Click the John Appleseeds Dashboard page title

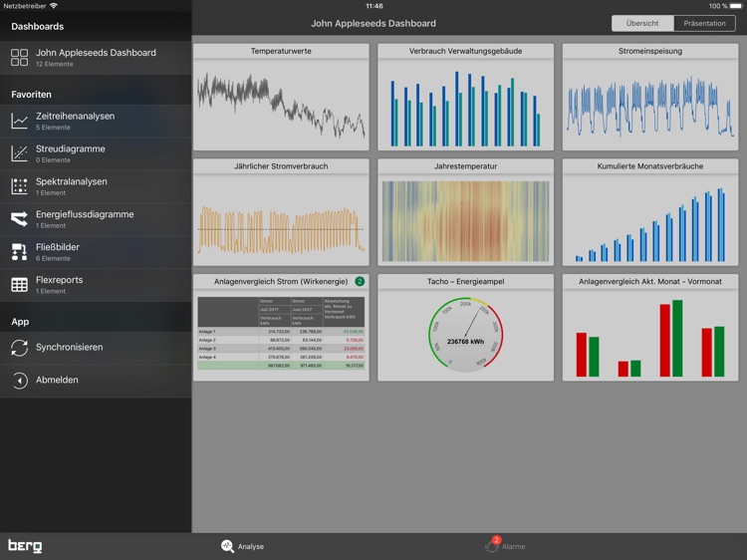point(373,23)
